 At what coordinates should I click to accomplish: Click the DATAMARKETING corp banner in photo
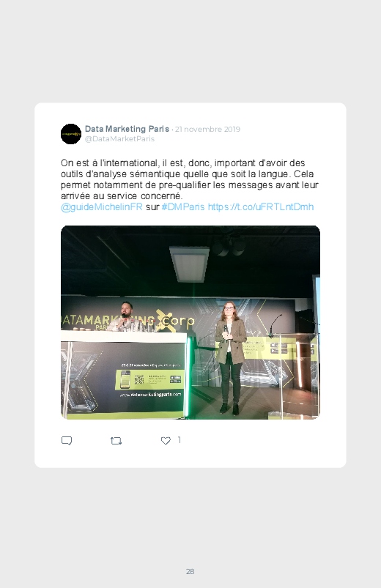click(127, 321)
